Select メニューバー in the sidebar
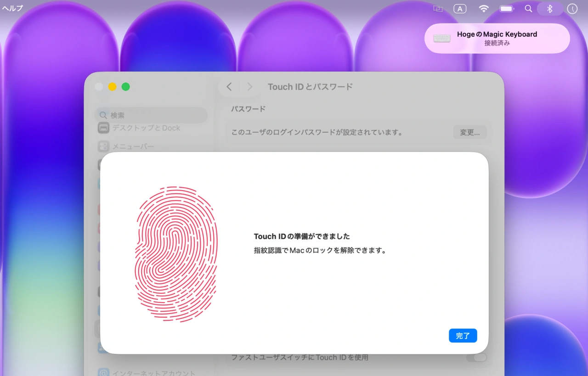This screenshot has height=376, width=588. click(133, 146)
